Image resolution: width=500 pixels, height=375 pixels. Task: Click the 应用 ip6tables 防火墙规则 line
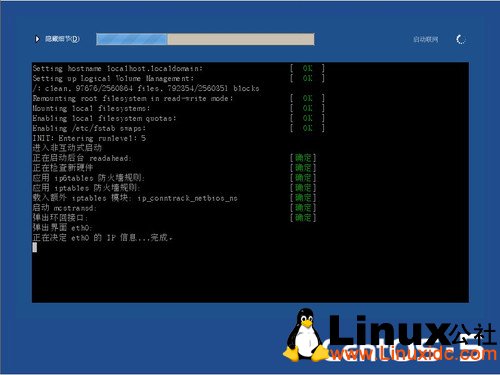(88, 178)
